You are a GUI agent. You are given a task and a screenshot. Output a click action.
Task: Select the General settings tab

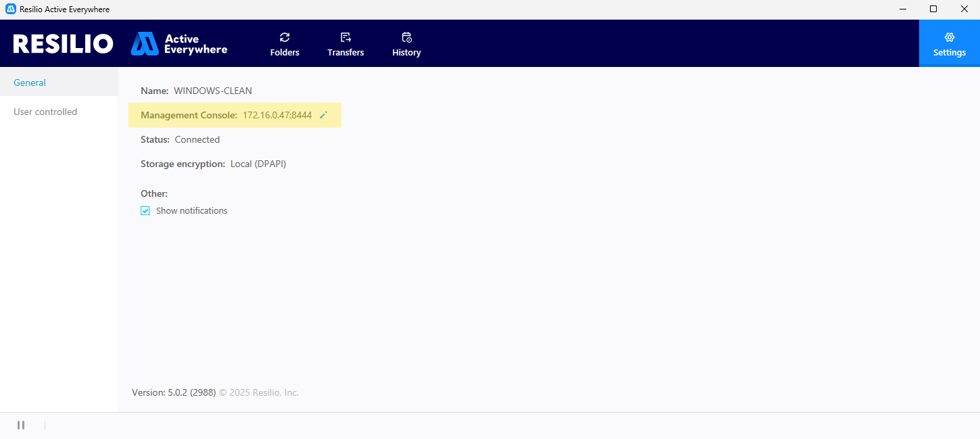coord(30,83)
